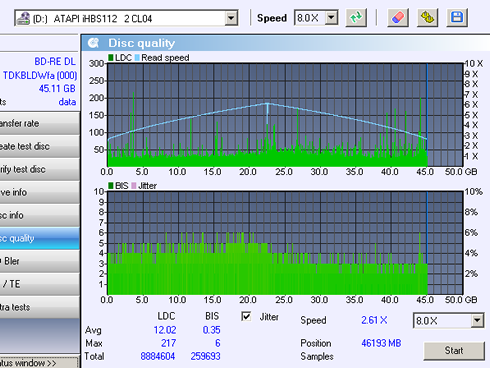Open the Bler sidebar entry
The width and height of the screenshot is (490, 368).
[40, 262]
